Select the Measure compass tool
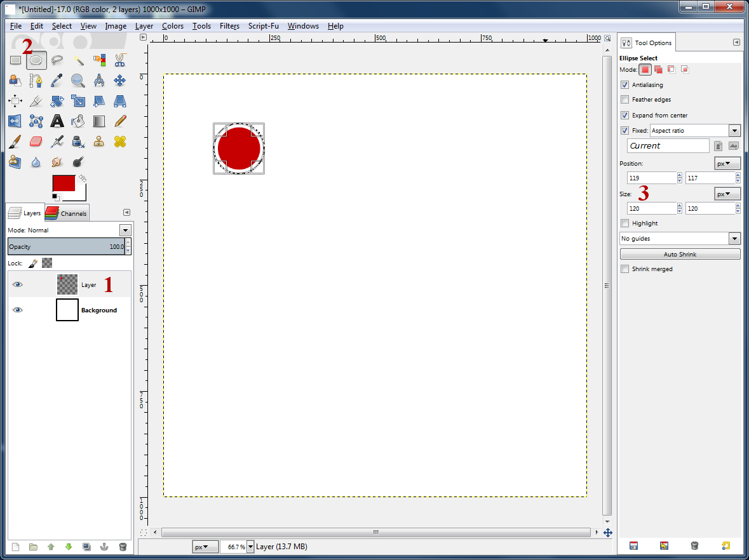Image resolution: width=749 pixels, height=560 pixels. pos(99,80)
